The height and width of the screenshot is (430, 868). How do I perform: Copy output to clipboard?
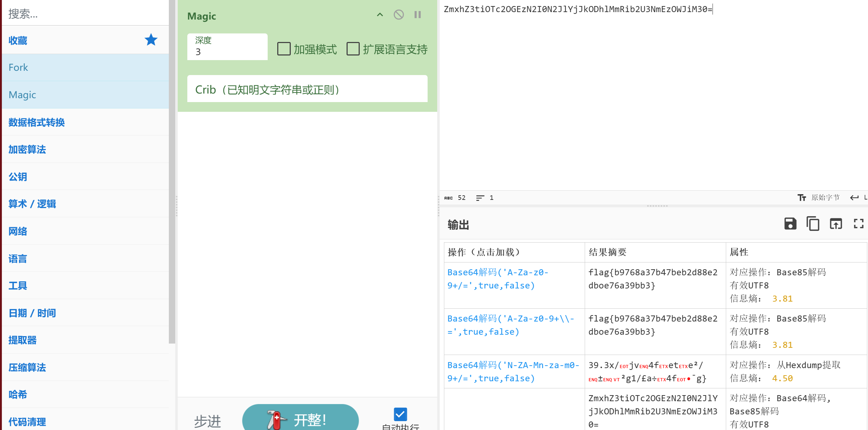click(x=813, y=224)
